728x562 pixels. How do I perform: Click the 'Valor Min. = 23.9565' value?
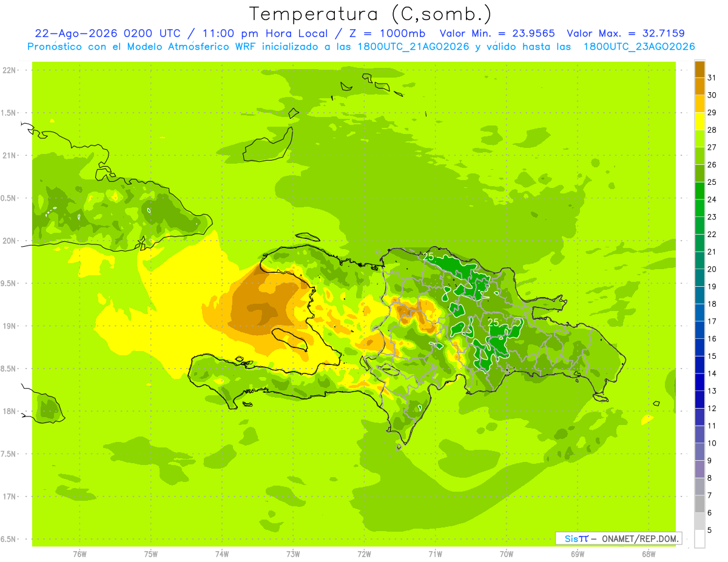(x=497, y=33)
